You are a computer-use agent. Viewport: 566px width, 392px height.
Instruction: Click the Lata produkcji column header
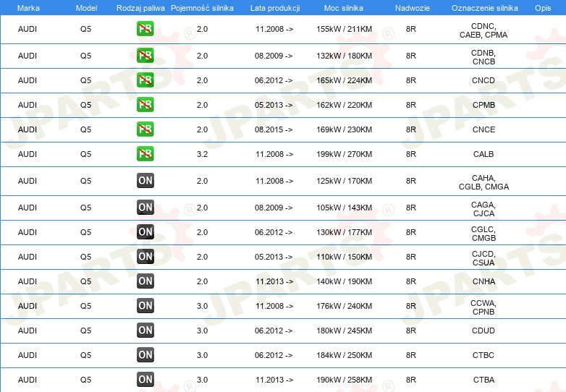(x=275, y=8)
